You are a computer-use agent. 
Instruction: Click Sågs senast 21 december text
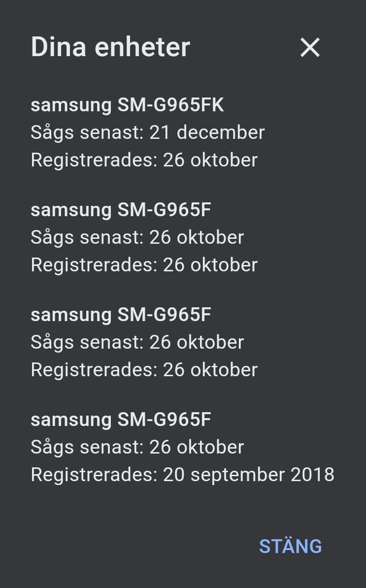tap(148, 132)
